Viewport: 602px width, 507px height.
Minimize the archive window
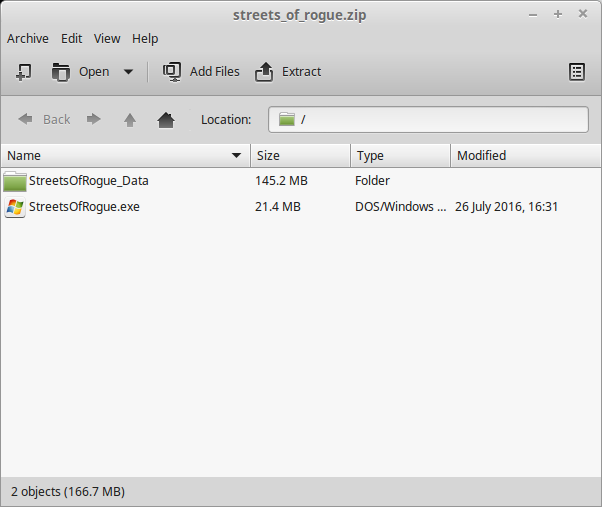click(x=533, y=15)
